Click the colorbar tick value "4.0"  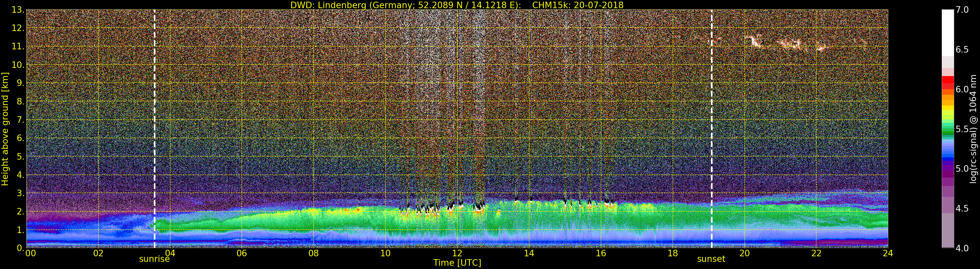coord(962,248)
